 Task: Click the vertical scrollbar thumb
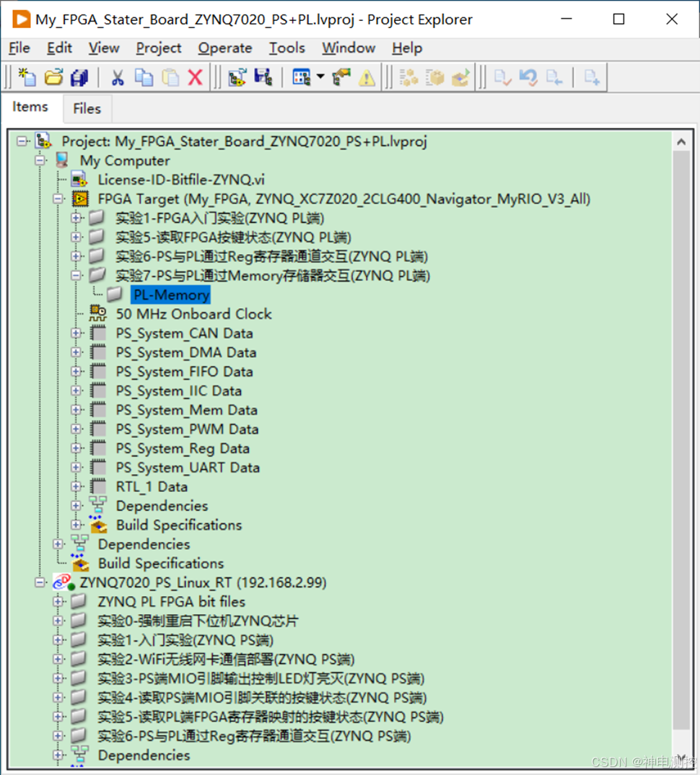[x=681, y=440]
